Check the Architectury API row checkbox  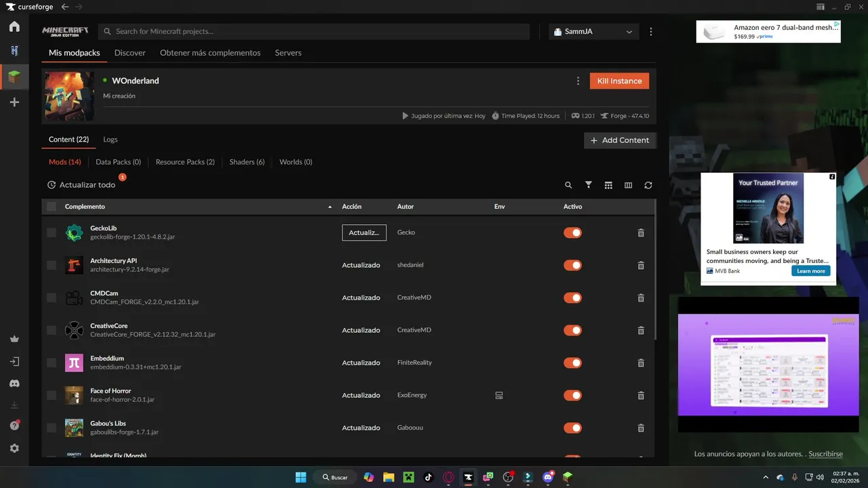[52, 265]
